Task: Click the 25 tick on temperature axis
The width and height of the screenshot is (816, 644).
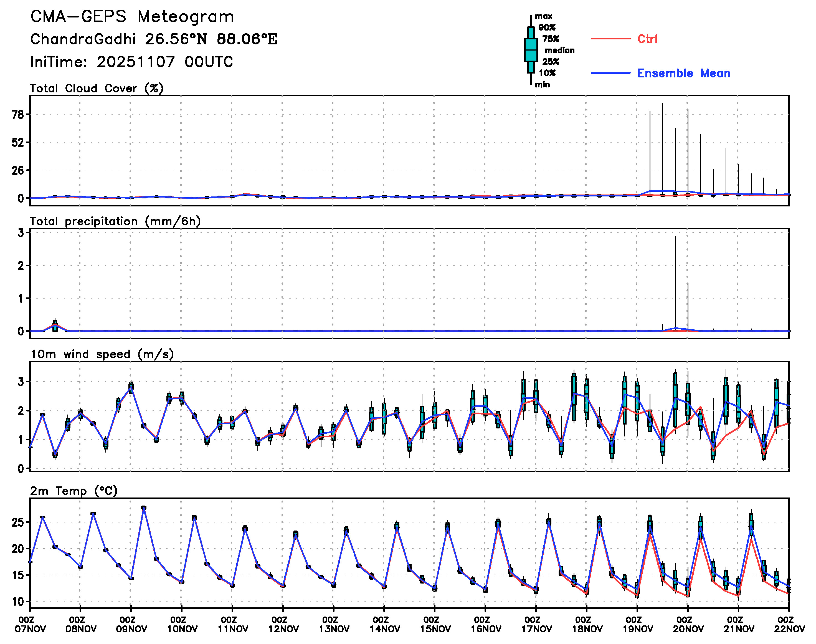Action: point(18,522)
